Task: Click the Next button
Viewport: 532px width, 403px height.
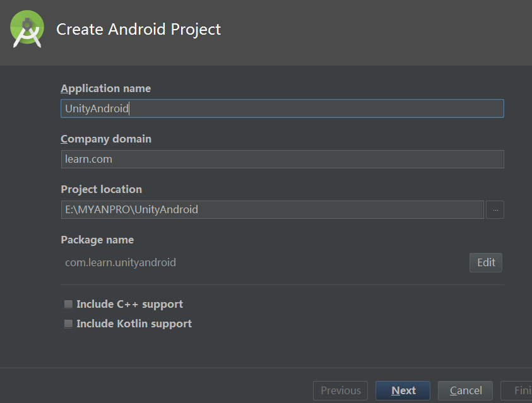Action: pos(403,390)
